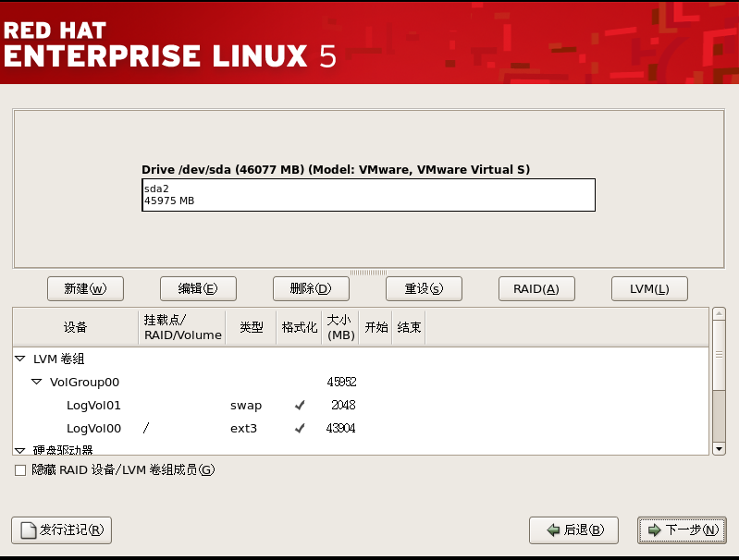Select the LVM 卷组 row label
The width and height of the screenshot is (739, 560).
click(x=58, y=359)
